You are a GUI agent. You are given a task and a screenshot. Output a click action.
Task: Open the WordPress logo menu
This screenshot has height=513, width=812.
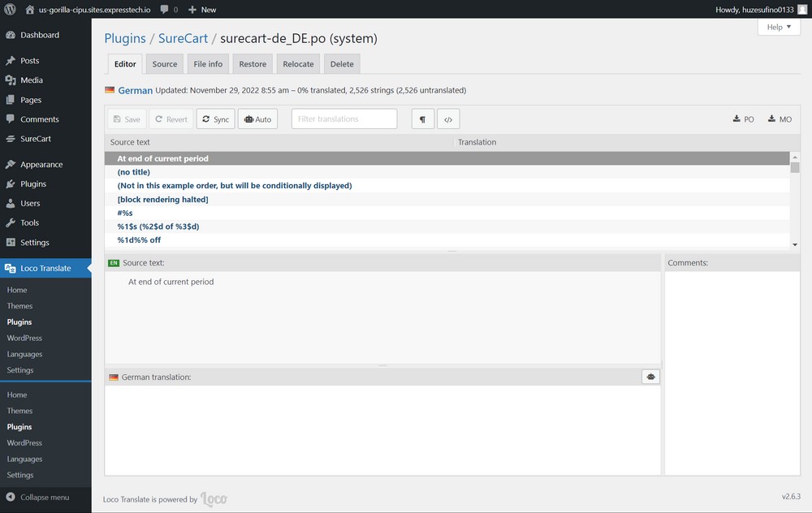coord(11,10)
